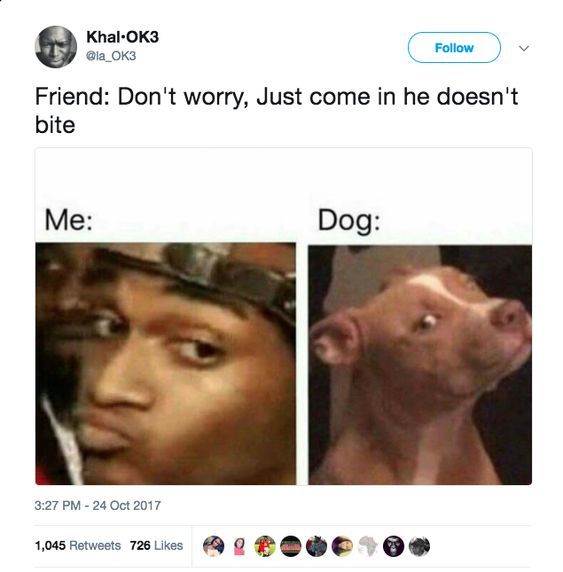
Task: Open the black avatar with the red banner
Action: click(290, 546)
